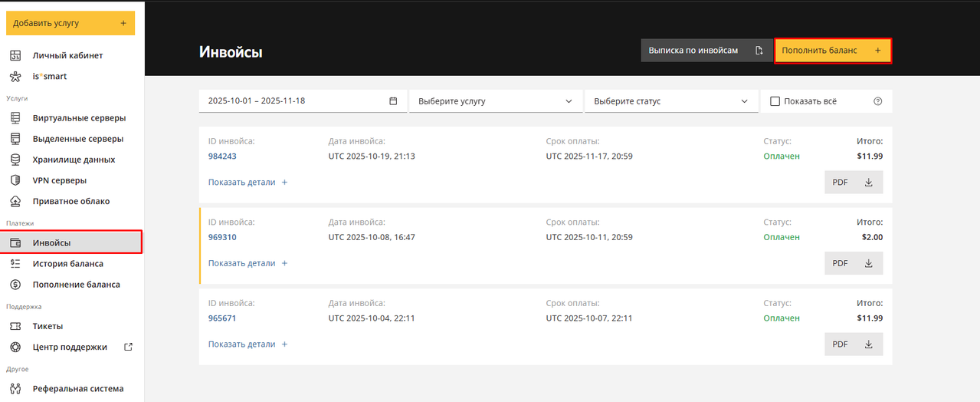Click the Пополнение баланса dollar icon
Image resolution: width=980 pixels, height=402 pixels.
click(x=15, y=284)
